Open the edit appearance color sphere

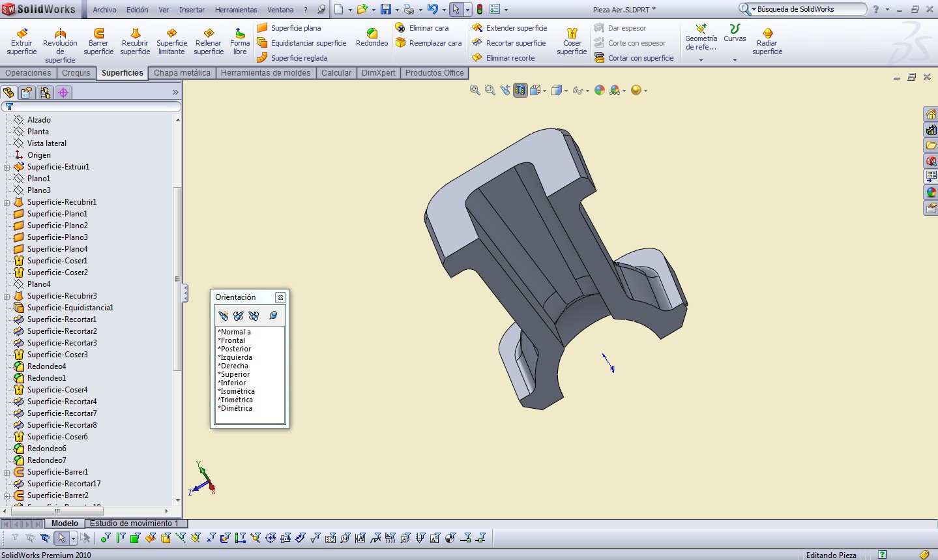pyautogui.click(x=600, y=91)
